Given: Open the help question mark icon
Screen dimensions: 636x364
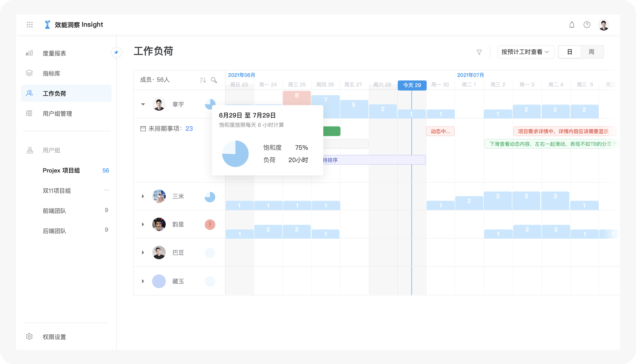Looking at the screenshot, I should pos(587,25).
